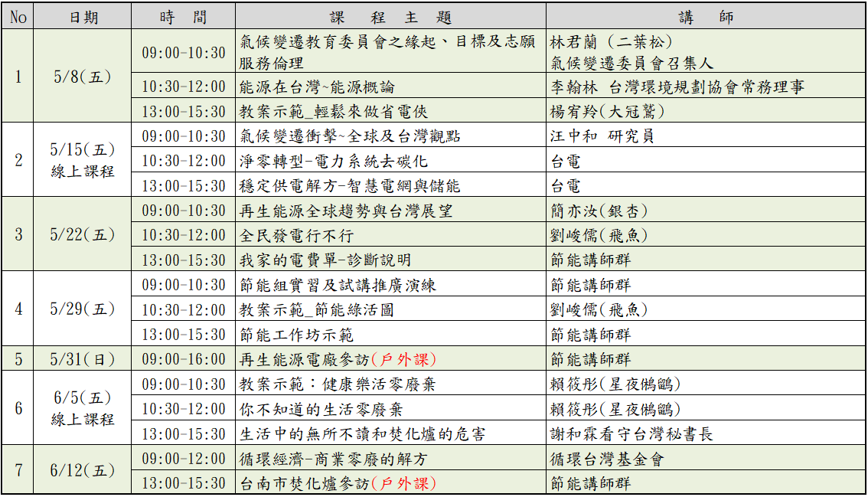Select the "5/15(五) 線上課程" date cell
868x497 pixels.
[x=83, y=160]
